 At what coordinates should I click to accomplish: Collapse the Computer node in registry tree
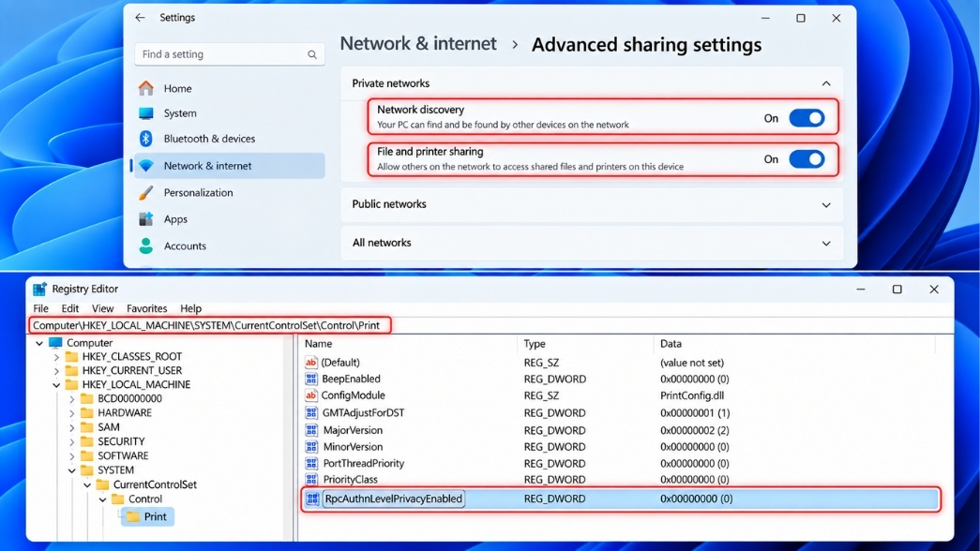tap(39, 343)
